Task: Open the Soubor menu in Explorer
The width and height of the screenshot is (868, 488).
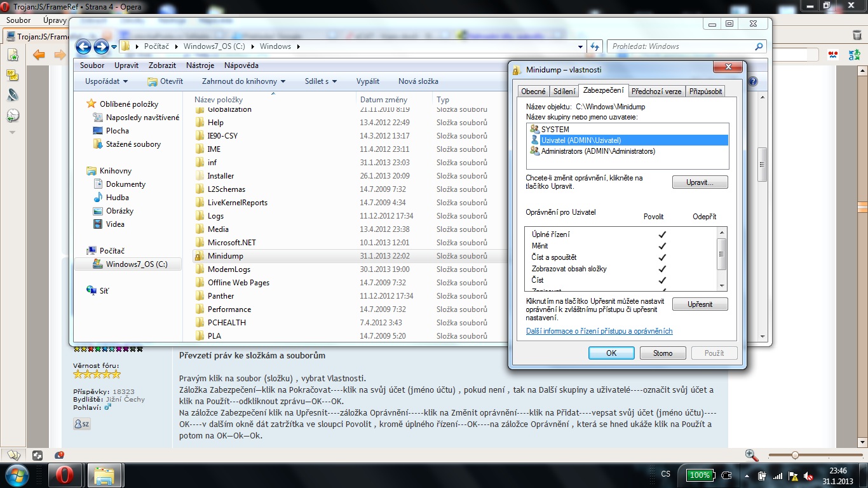Action: (x=93, y=65)
